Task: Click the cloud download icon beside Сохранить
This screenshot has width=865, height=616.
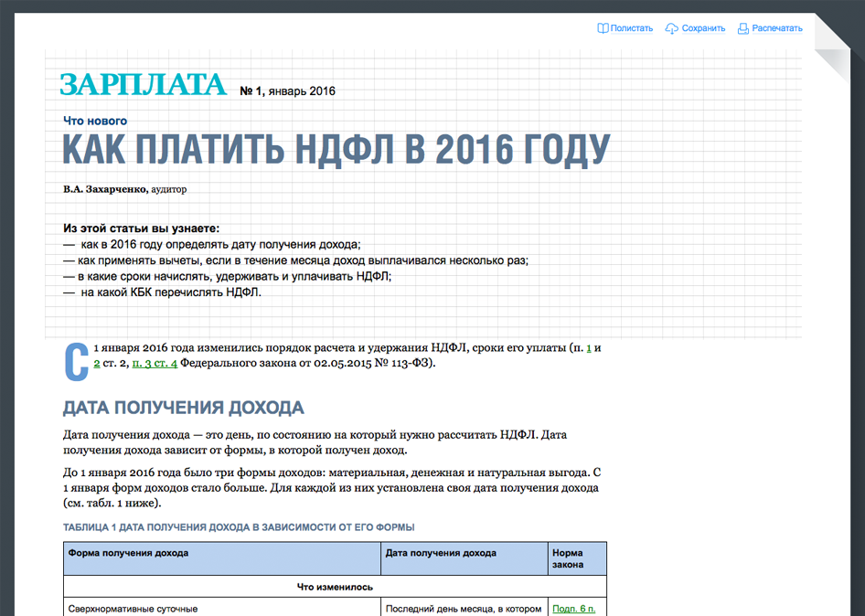Action: (672, 28)
